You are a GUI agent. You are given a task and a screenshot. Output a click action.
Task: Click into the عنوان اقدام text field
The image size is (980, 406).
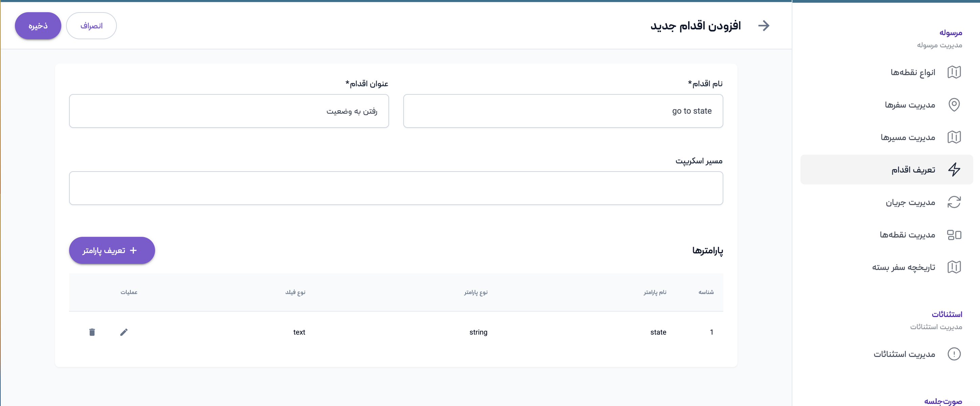(229, 111)
